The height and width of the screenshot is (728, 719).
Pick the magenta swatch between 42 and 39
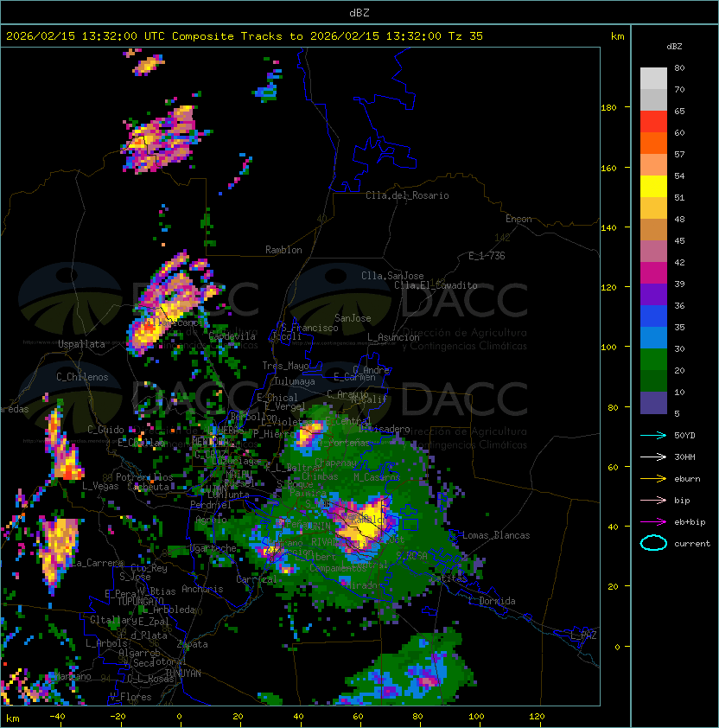653,273
